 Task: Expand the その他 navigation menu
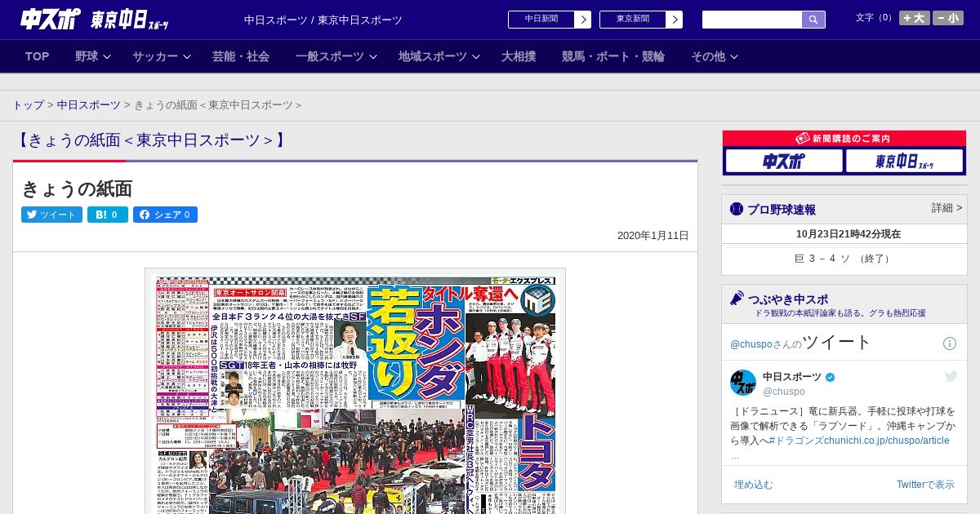coord(715,56)
